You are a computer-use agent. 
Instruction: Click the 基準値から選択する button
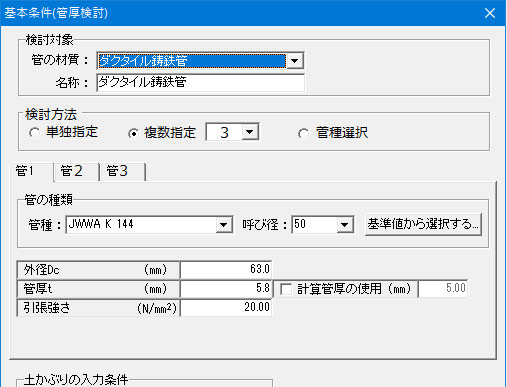click(423, 224)
